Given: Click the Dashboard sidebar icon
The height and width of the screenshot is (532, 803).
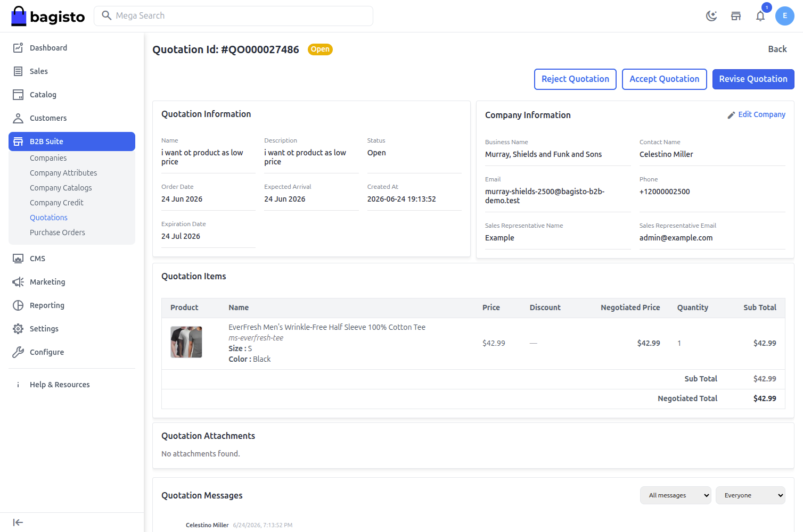Looking at the screenshot, I should coord(18,48).
